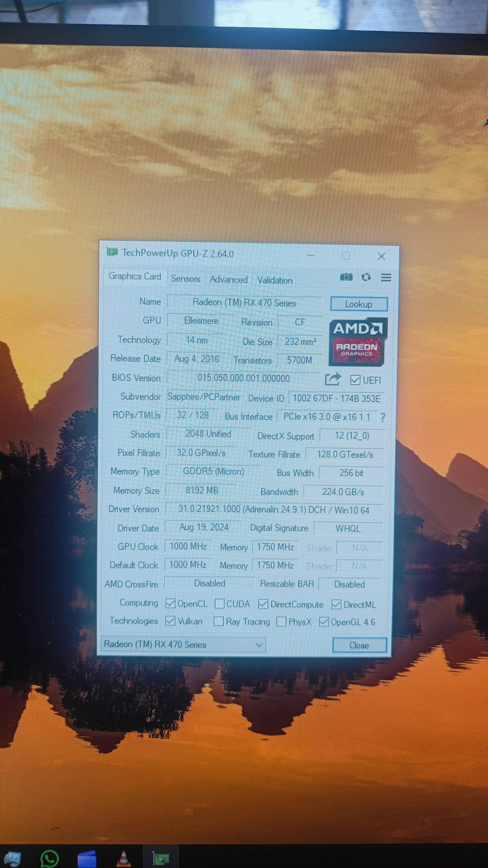Click the Die Size value 232 mm²
Viewport: 488px width, 868px height.
coord(300,342)
